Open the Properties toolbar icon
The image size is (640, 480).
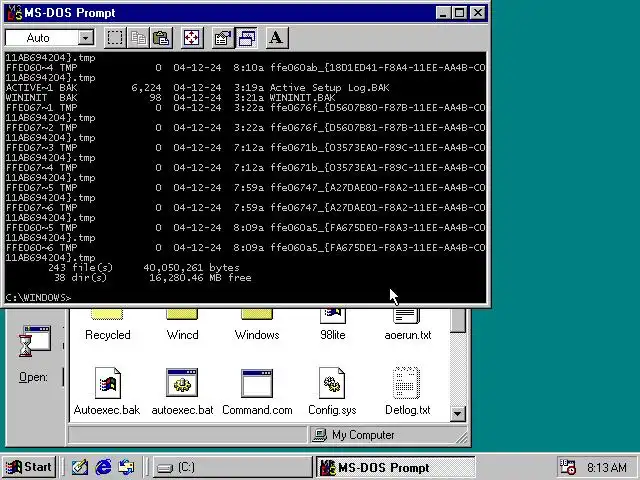click(223, 38)
